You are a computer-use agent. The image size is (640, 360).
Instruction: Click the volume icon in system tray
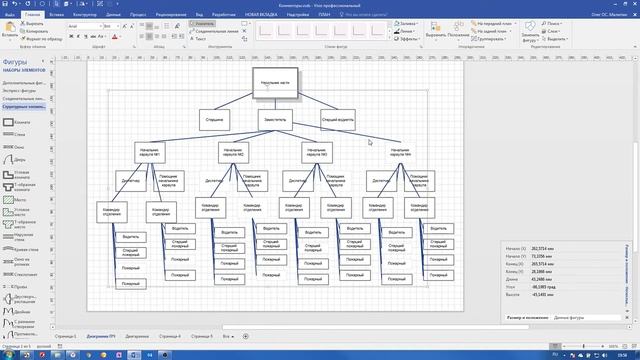coord(604,355)
